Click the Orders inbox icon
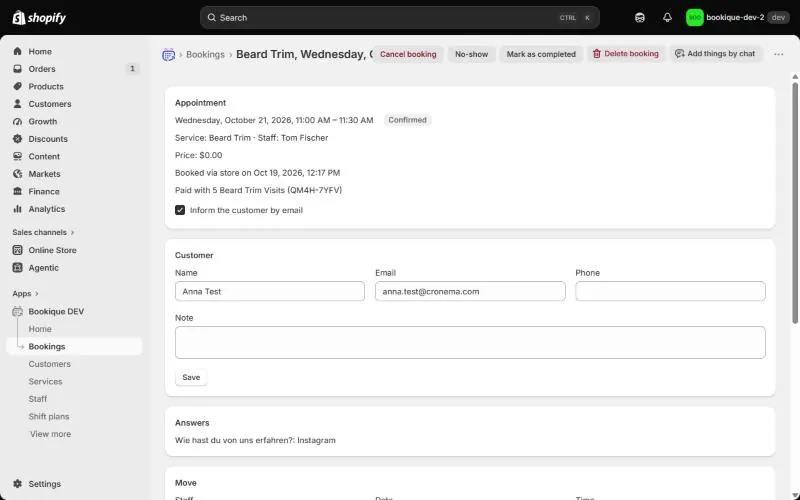This screenshot has width=800, height=500. click(x=17, y=69)
